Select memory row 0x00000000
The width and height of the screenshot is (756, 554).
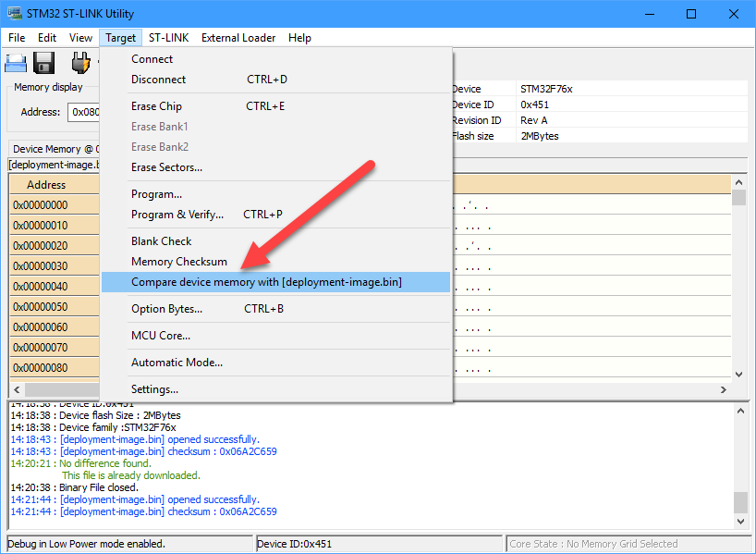coord(55,205)
